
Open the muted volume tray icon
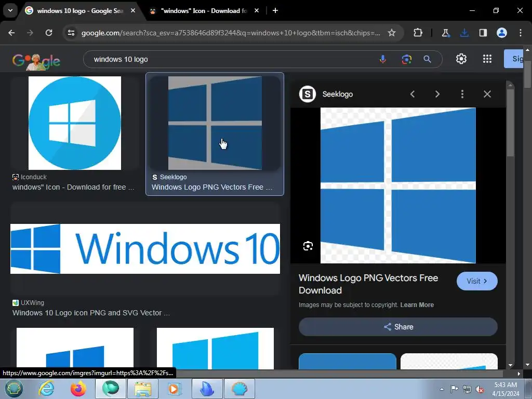click(x=480, y=389)
